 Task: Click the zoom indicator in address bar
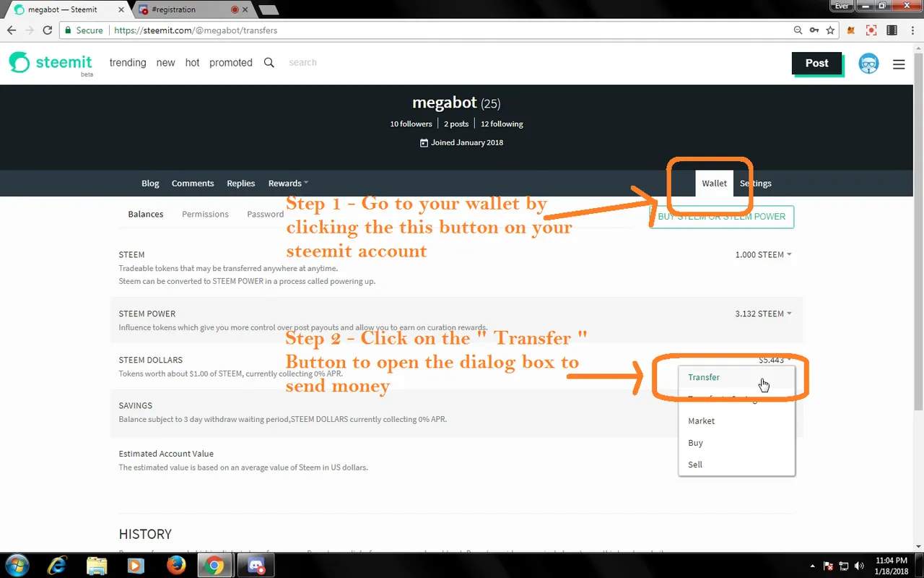point(798,30)
